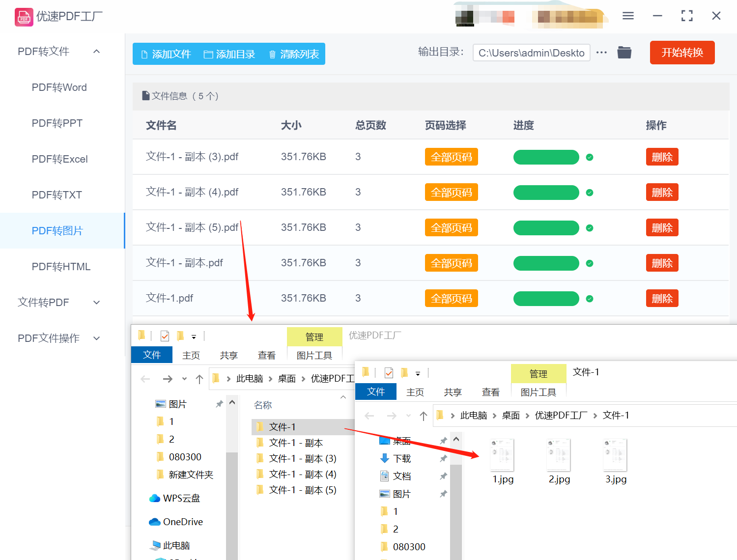Screen dimensions: 737x560
Task: Click the 文件名 column header
Action: coord(161,125)
